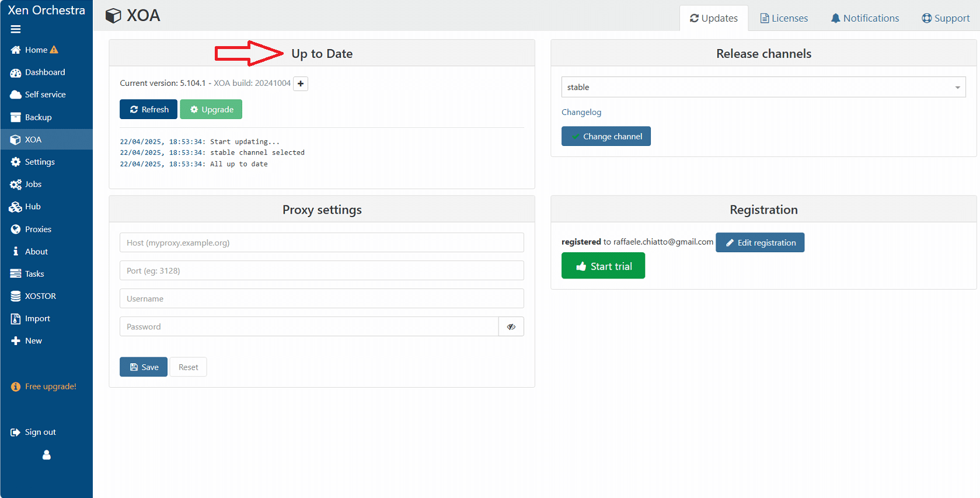Expand version details with plus button
The width and height of the screenshot is (980, 498).
tap(301, 83)
